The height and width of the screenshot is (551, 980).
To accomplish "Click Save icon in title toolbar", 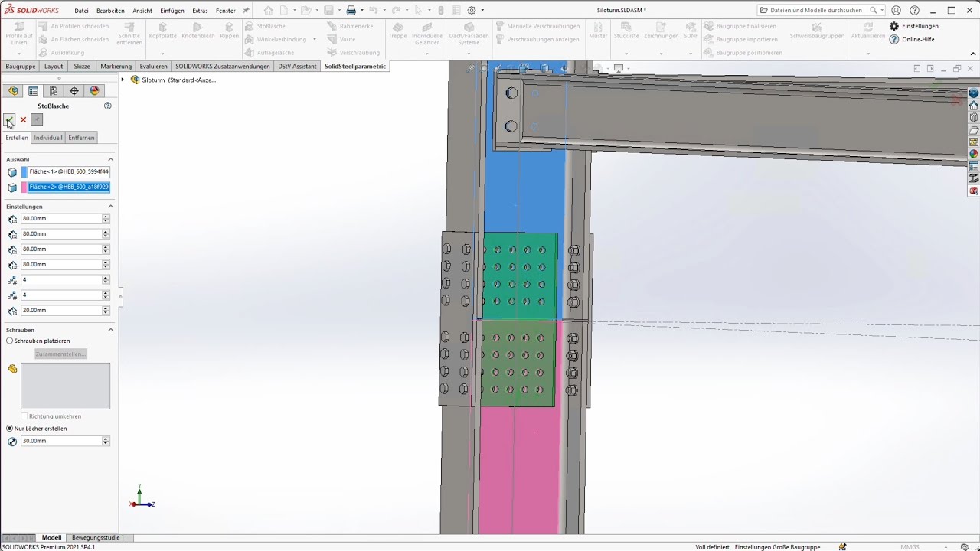I will [x=328, y=10].
